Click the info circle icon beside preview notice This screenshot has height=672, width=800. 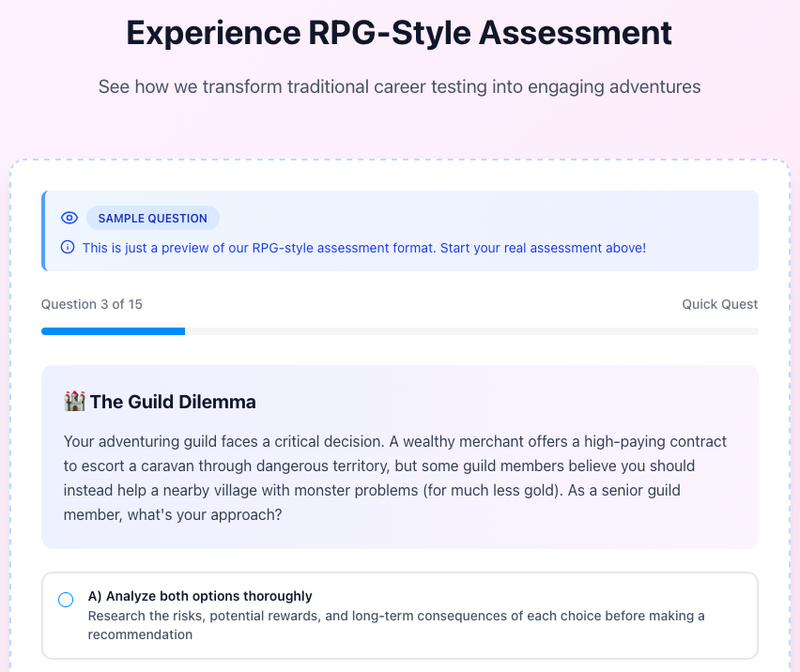(x=68, y=248)
